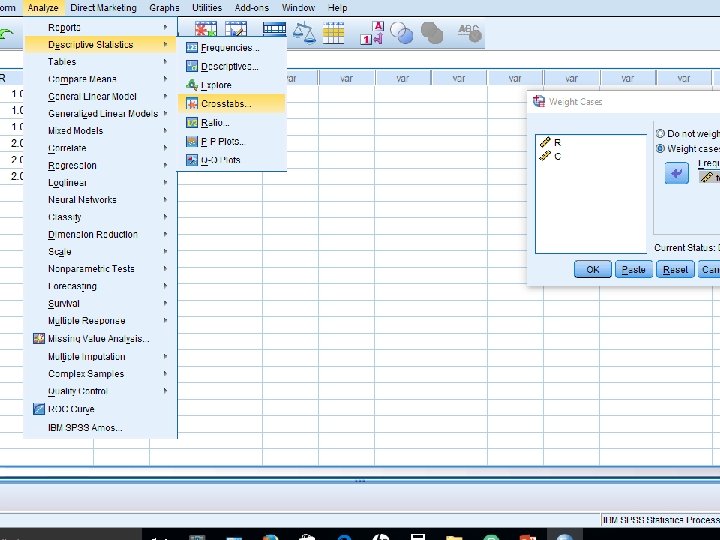Open the Complex Samples submenu

(x=100, y=374)
